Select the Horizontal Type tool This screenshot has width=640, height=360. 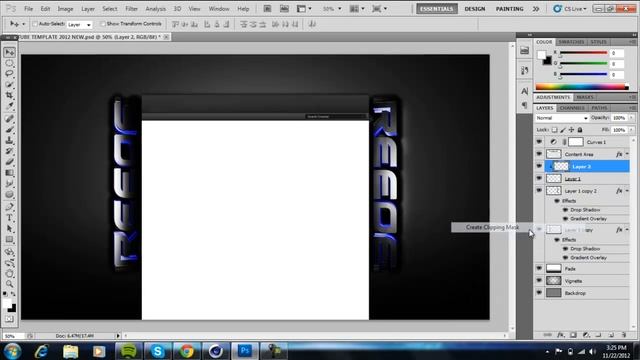pyautogui.click(x=9, y=218)
